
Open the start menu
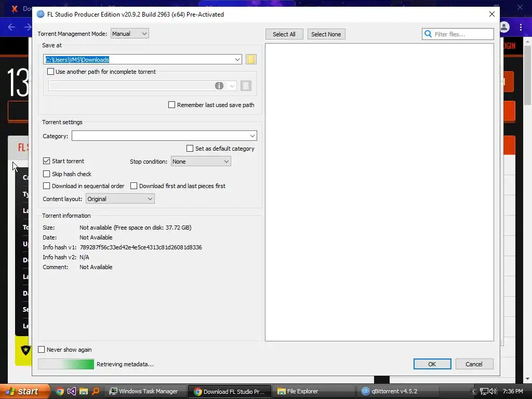(x=25, y=392)
